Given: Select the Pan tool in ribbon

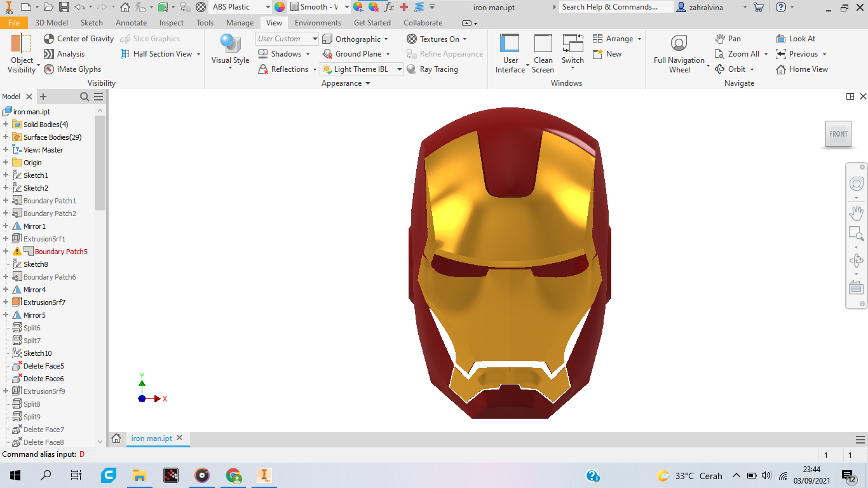Looking at the screenshot, I should 728,39.
